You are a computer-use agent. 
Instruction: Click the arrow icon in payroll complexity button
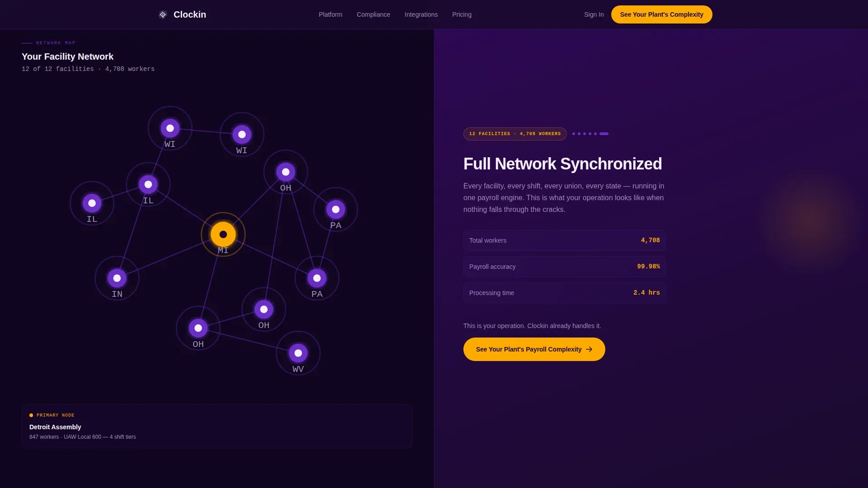pyautogui.click(x=589, y=349)
